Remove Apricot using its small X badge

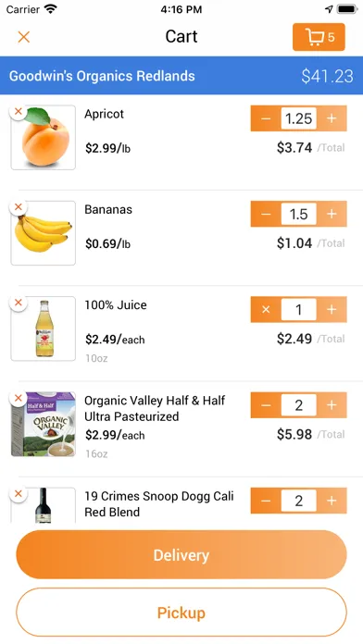click(19, 111)
